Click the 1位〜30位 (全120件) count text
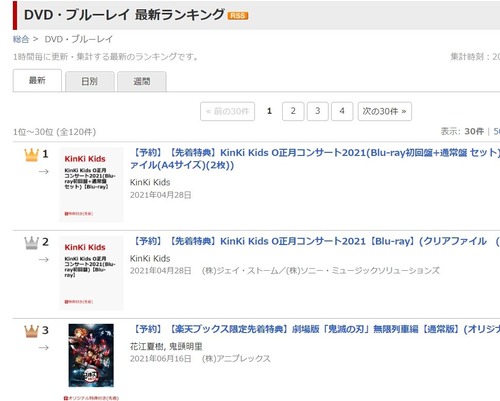This screenshot has width=500, height=401. (x=55, y=132)
